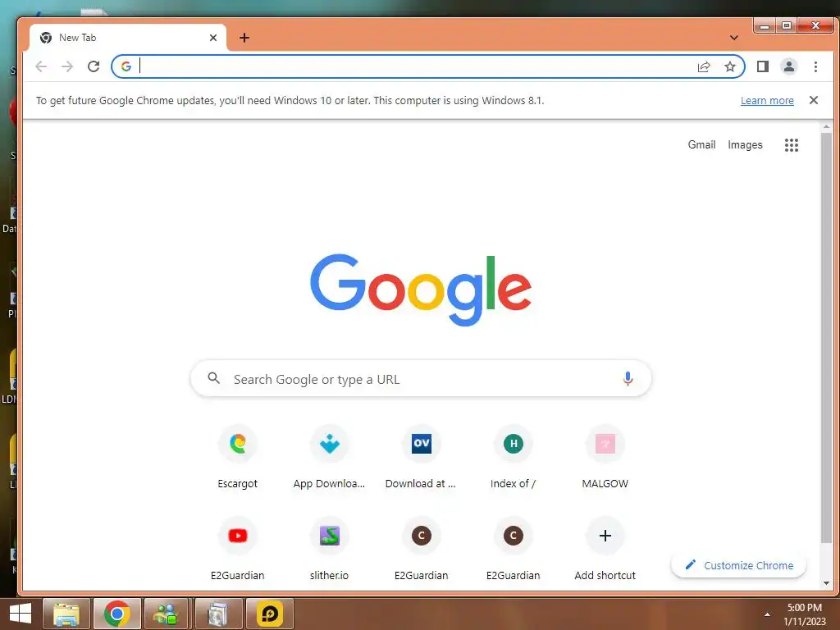Click the Google site icon in the address bar
This screenshot has width=840, height=630.
(x=126, y=66)
